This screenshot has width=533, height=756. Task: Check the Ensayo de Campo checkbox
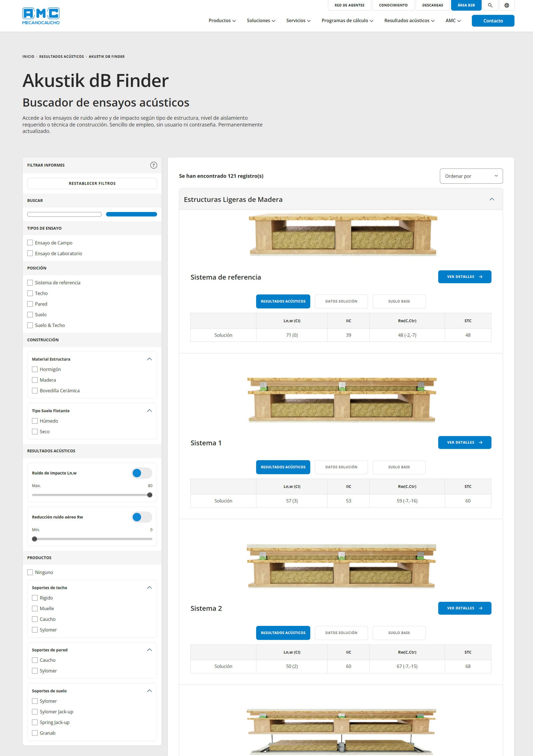[30, 243]
